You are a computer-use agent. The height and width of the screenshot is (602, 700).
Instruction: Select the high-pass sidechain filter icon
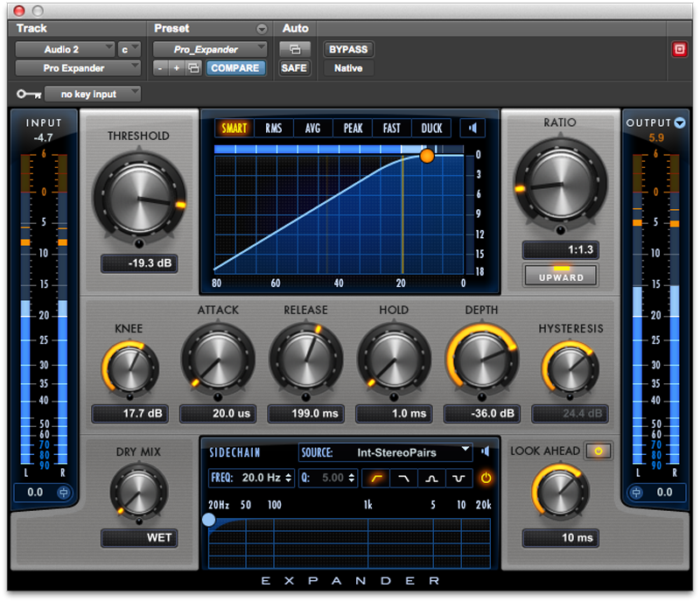pyautogui.click(x=375, y=478)
